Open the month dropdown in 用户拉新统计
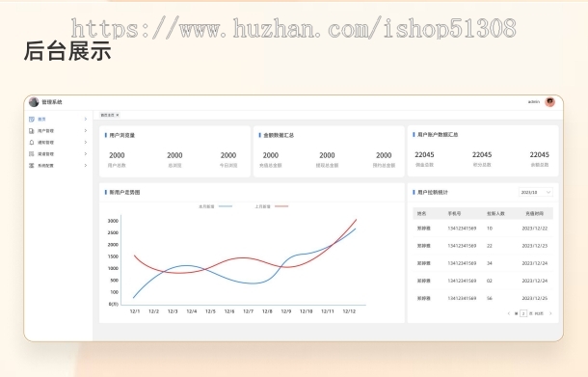Viewport: 588px width, 377px height. [536, 192]
